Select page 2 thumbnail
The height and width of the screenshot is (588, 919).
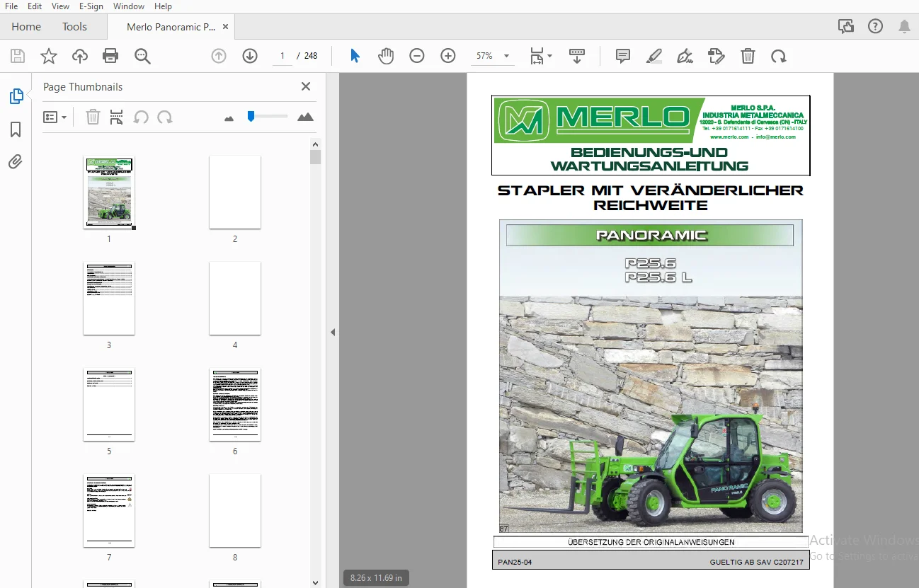tap(235, 192)
